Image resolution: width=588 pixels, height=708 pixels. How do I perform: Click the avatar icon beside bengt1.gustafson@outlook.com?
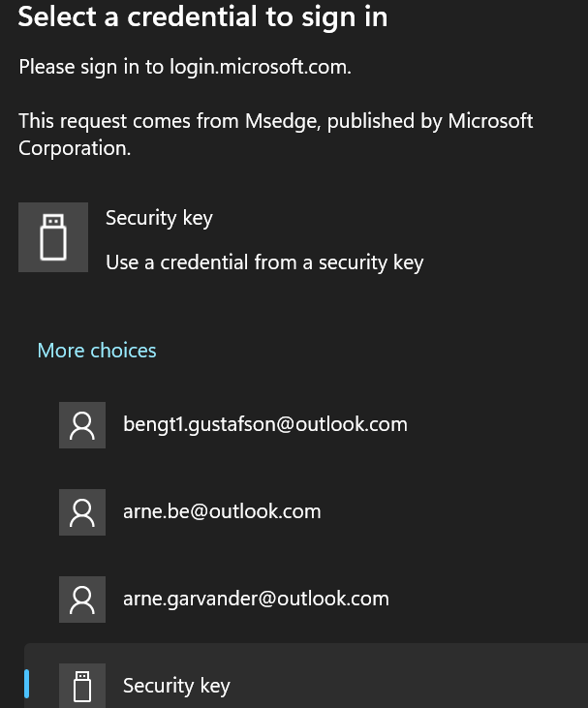(82, 425)
